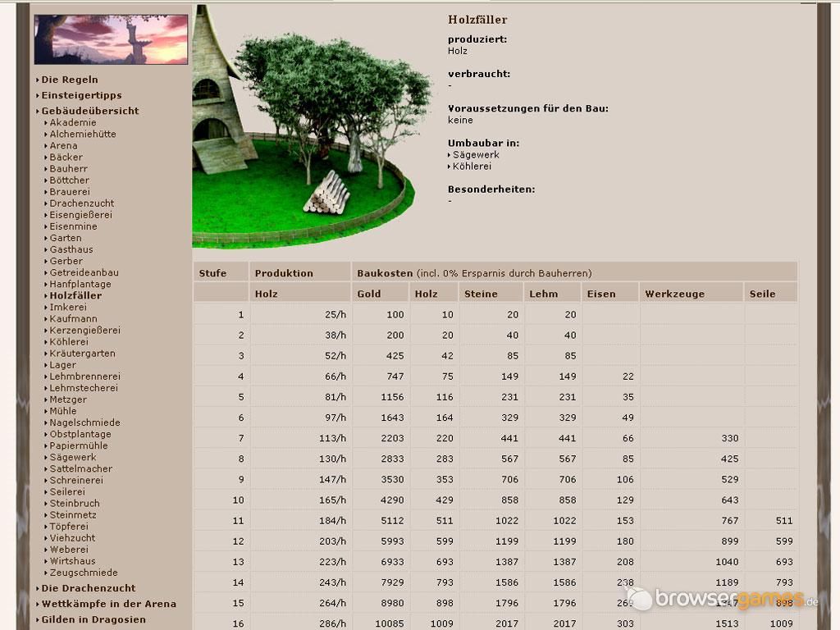Open Sägewerk in the sidebar list
This screenshot has height=630, width=840.
click(x=73, y=458)
